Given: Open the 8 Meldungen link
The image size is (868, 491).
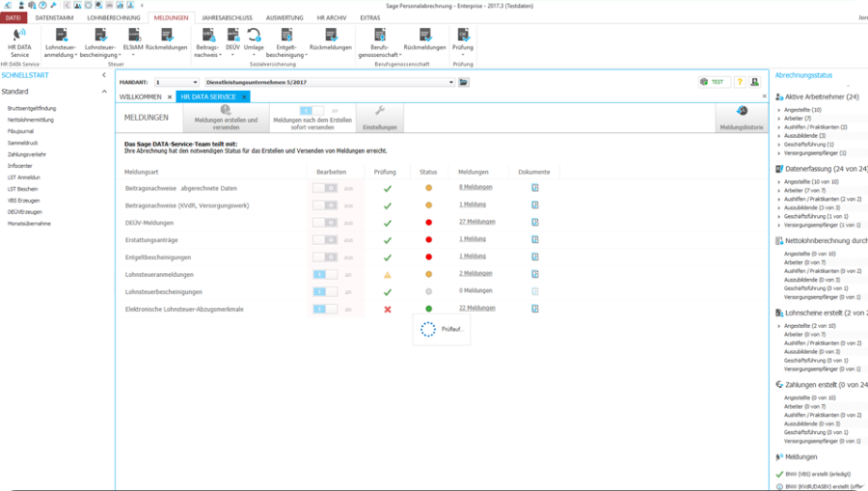Looking at the screenshot, I should click(475, 187).
